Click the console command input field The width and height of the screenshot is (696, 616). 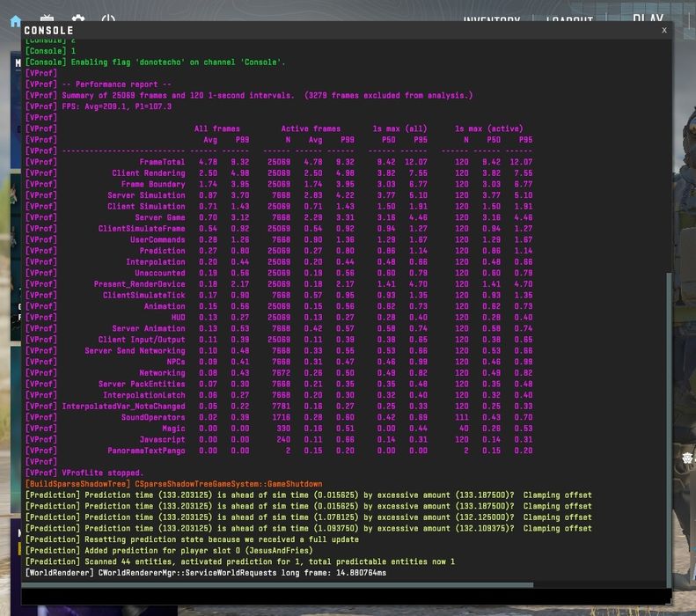click(x=346, y=596)
